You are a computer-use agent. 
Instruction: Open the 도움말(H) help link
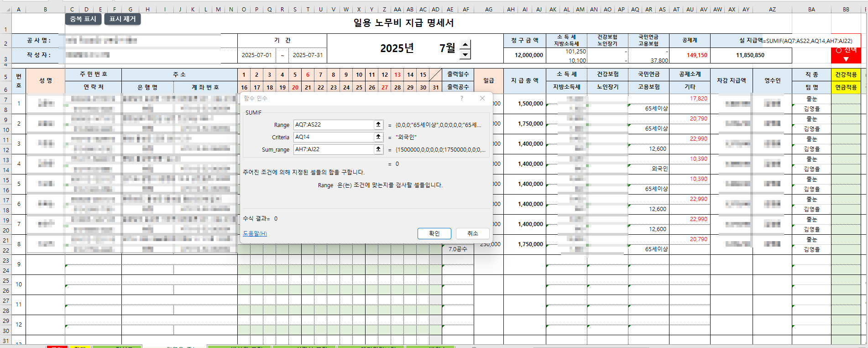[x=255, y=233]
